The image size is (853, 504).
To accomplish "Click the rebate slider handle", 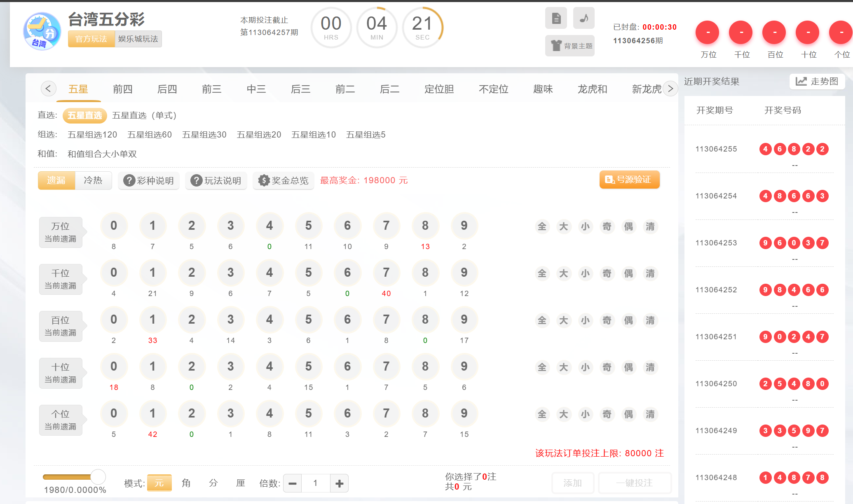I will pos(98,477).
